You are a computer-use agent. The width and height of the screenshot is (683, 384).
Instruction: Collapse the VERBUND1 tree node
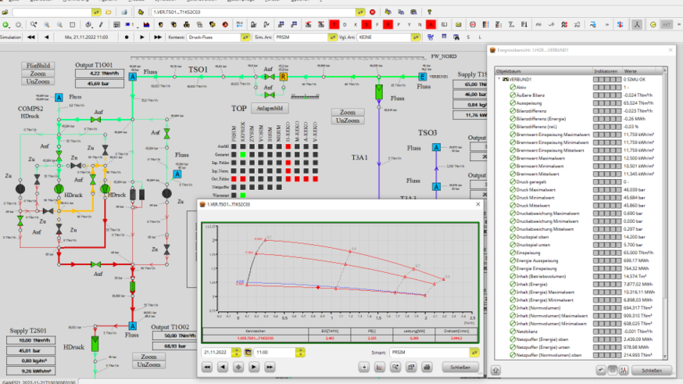(x=499, y=79)
